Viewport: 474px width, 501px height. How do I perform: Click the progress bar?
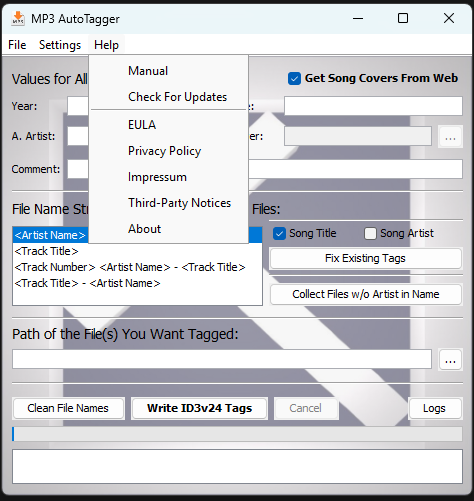(x=237, y=434)
